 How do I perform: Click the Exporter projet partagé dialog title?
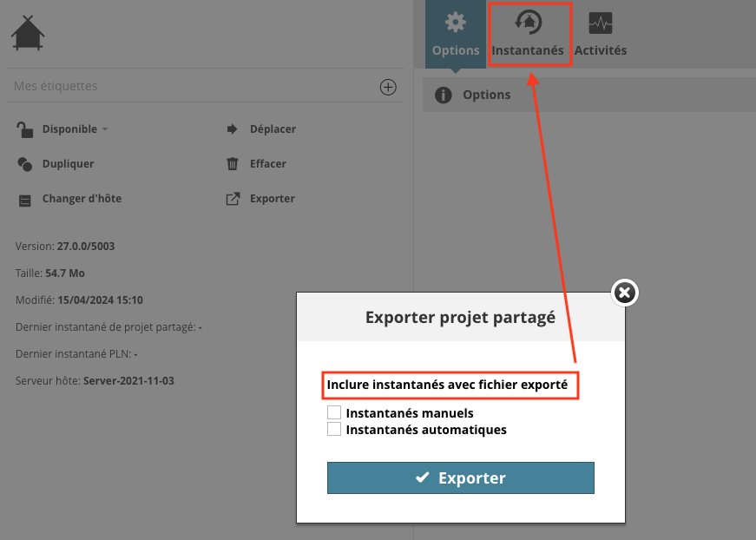(x=460, y=318)
